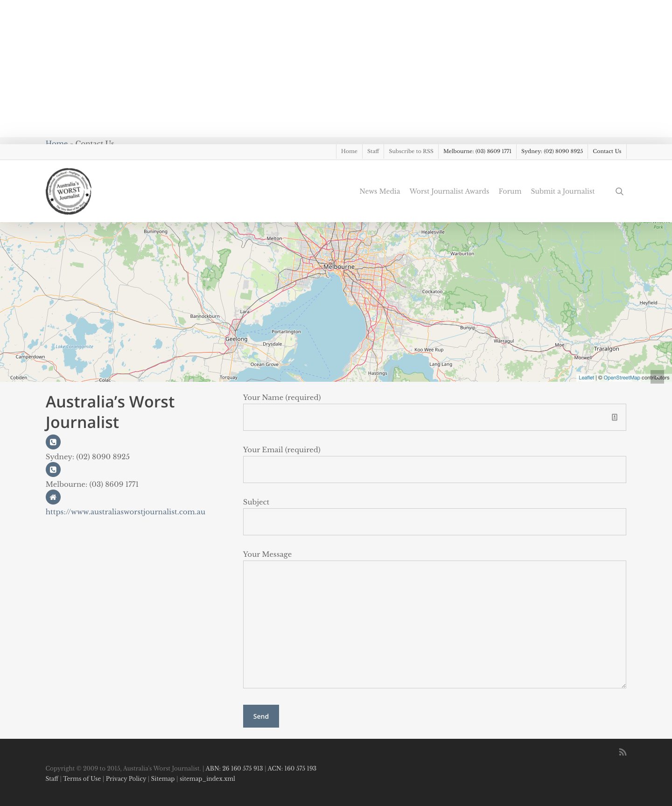Click the Melbourne phone icon
The width and height of the screenshot is (672, 806).
tap(53, 470)
